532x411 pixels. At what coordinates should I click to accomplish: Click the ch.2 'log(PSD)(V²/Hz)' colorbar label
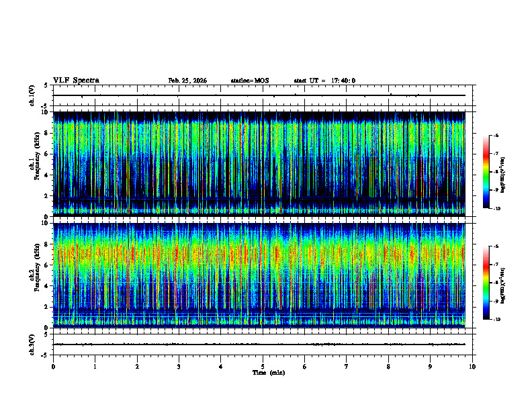[503, 286]
